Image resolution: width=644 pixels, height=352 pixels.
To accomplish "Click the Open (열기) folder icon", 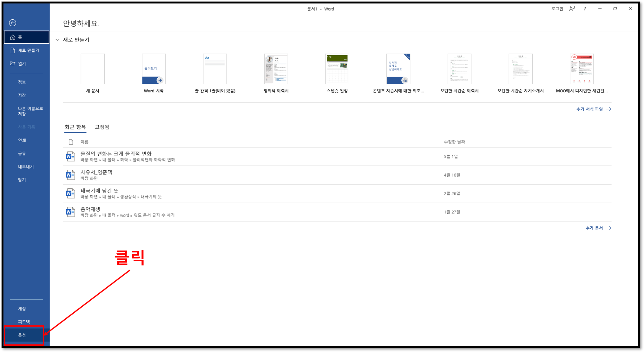I will [13, 63].
